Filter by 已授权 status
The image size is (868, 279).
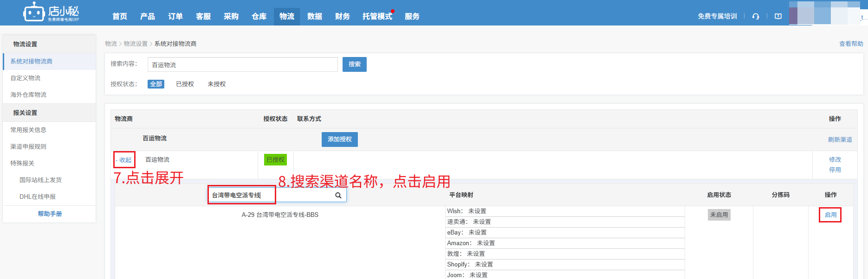point(185,84)
